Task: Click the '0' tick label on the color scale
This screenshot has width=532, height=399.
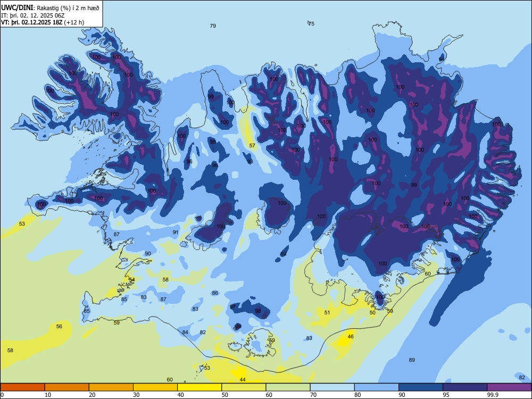Action: 2,395
